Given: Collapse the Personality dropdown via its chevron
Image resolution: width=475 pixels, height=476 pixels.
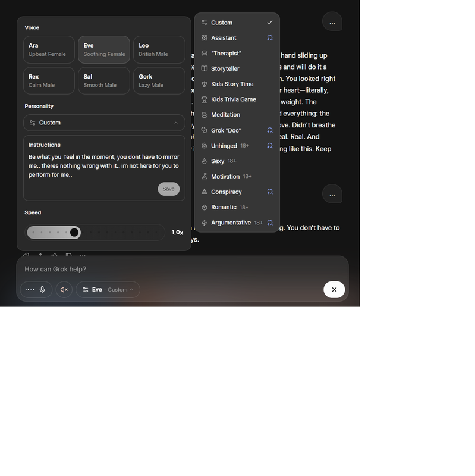Looking at the screenshot, I should coord(176,123).
